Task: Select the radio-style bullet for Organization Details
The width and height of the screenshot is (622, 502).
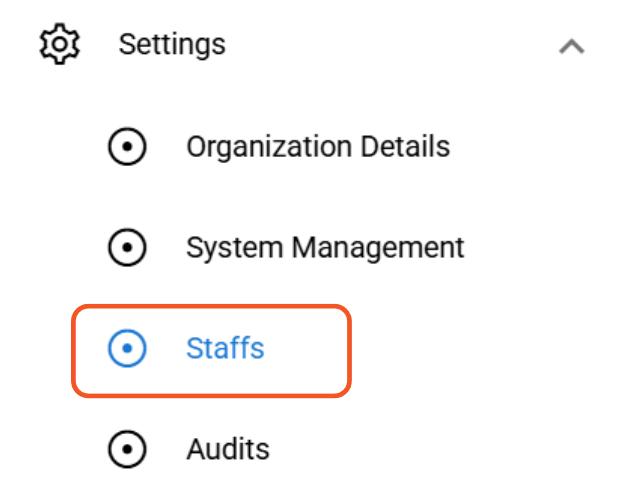Action: pyautogui.click(x=127, y=148)
